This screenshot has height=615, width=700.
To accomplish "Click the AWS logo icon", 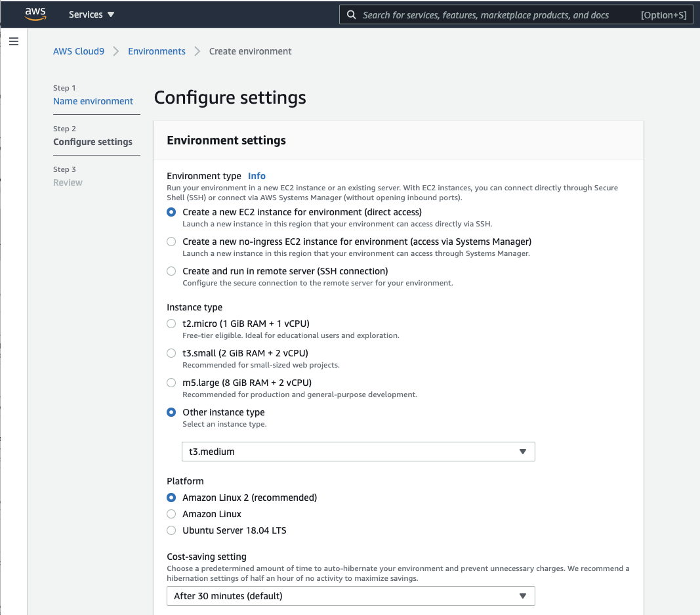I will pyautogui.click(x=35, y=14).
